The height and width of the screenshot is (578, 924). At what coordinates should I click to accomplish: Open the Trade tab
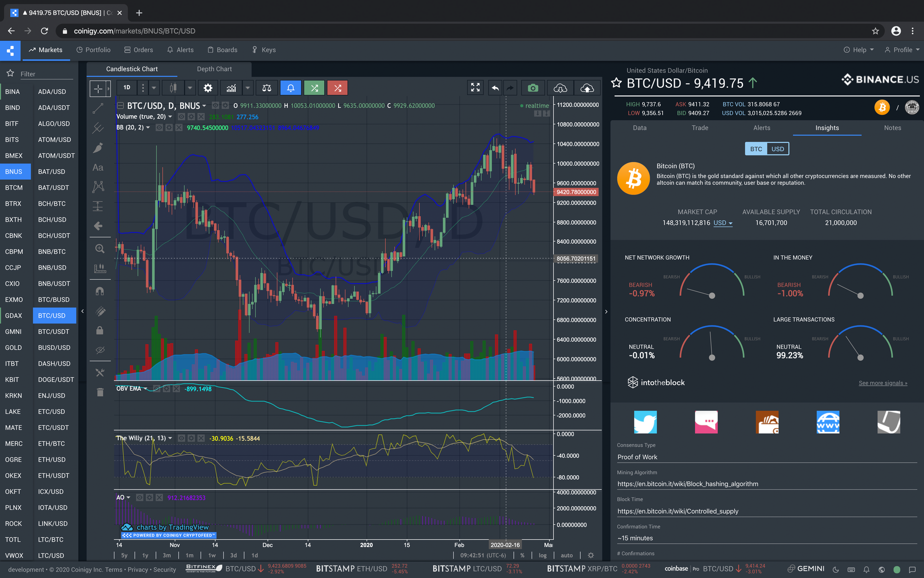[x=699, y=128]
